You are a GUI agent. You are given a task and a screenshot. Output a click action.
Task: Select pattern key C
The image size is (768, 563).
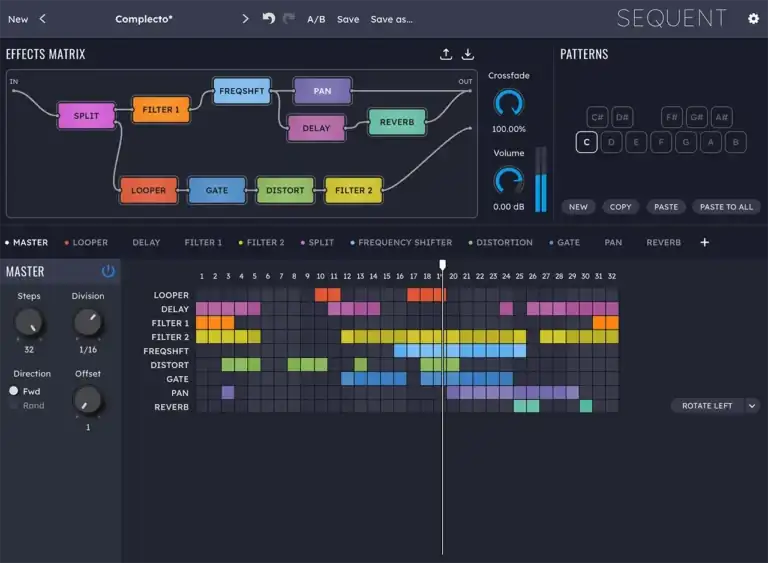tap(586, 142)
